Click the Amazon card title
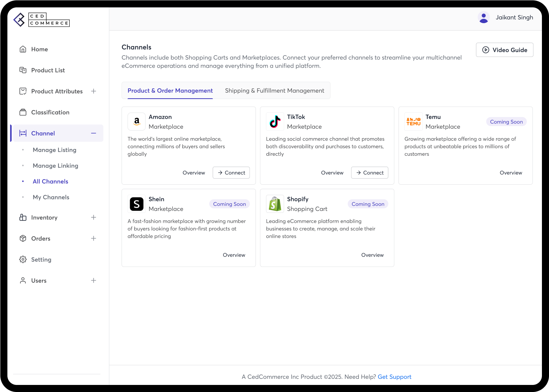Image resolution: width=549 pixels, height=392 pixels. click(160, 117)
